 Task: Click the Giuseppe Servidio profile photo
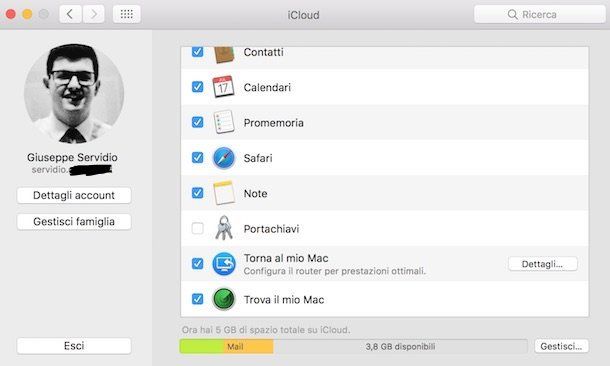[x=74, y=94]
